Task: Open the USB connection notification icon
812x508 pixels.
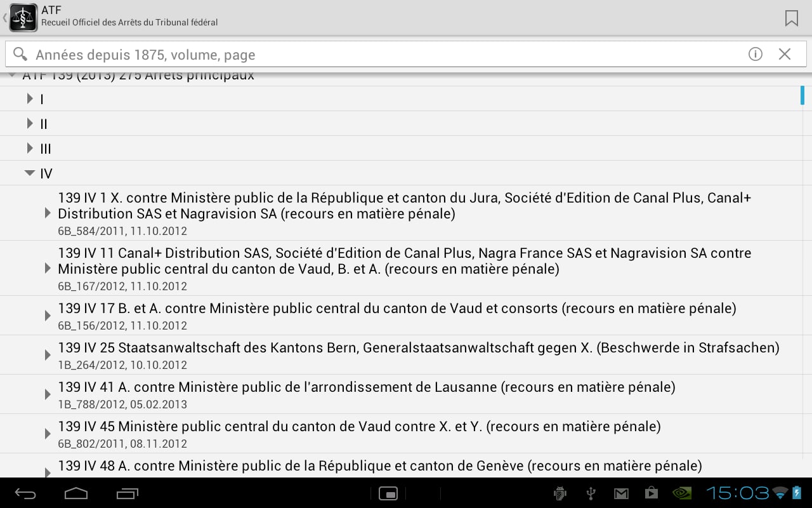Action: point(591,493)
